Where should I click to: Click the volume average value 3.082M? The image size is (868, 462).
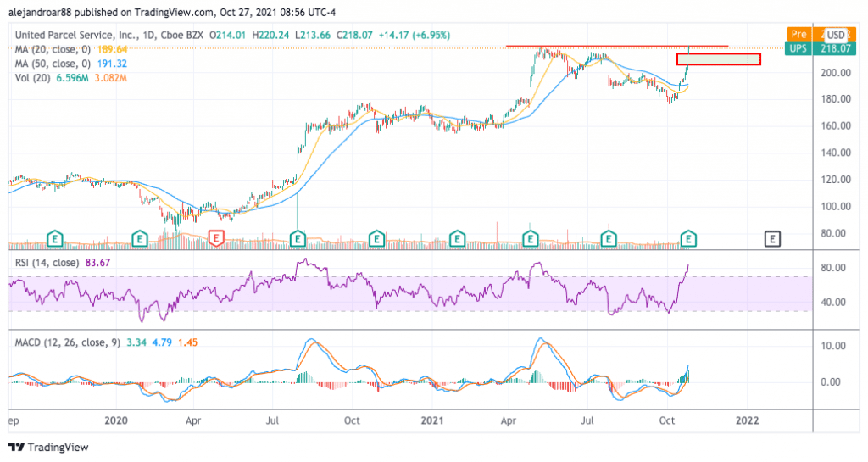[111, 78]
